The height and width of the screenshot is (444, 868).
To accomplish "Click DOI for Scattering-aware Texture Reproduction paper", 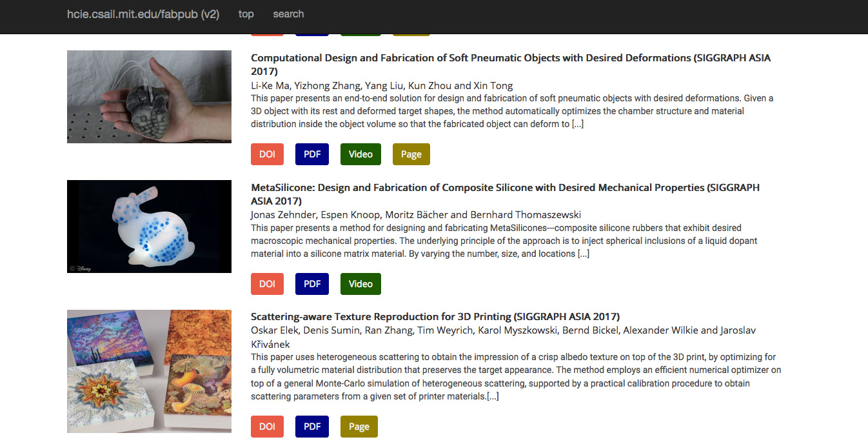I will pos(267,427).
